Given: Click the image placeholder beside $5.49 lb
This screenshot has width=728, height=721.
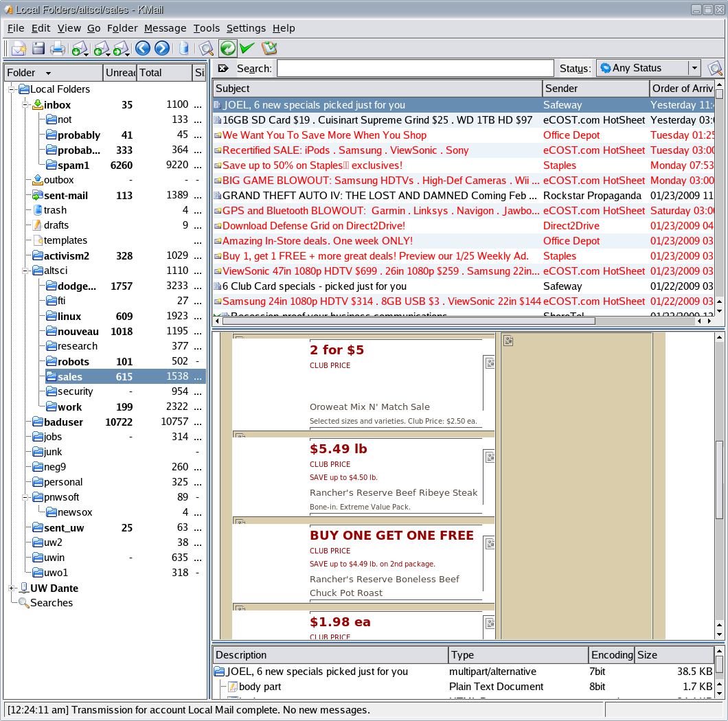Looking at the screenshot, I should (490, 457).
